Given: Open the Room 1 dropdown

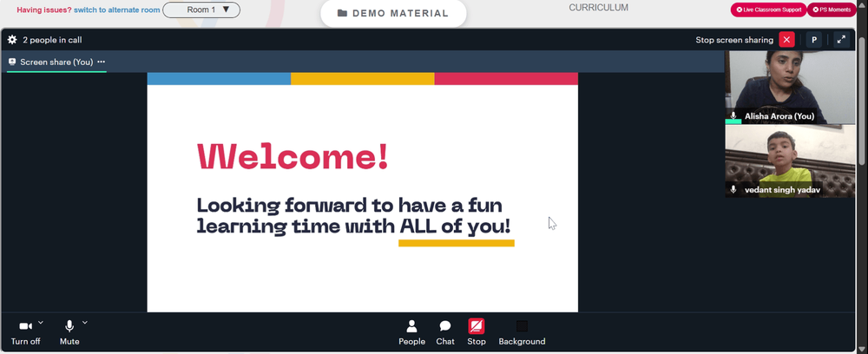Looking at the screenshot, I should [201, 10].
